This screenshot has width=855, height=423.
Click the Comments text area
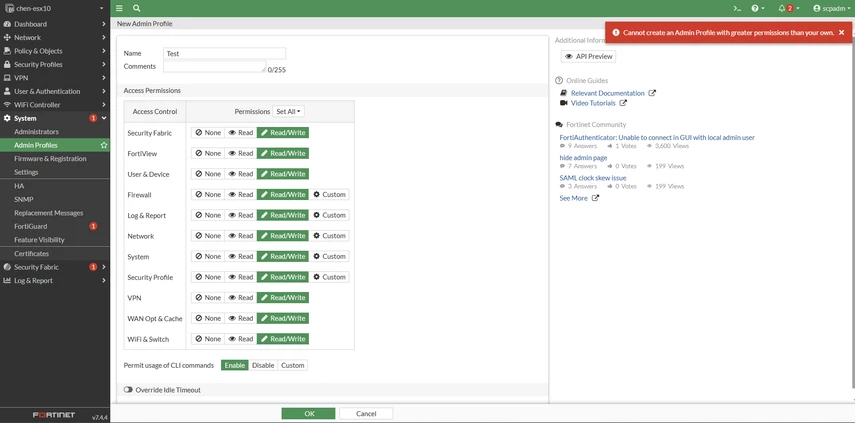215,67
